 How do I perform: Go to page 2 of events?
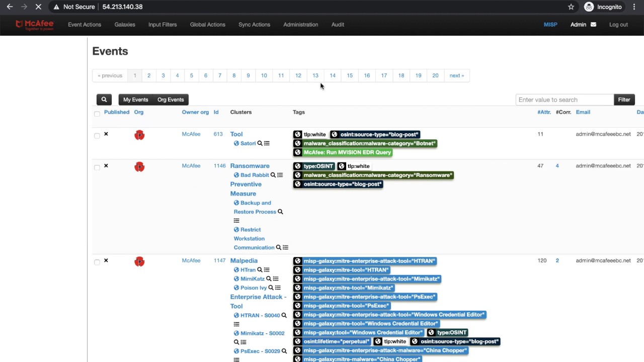tap(149, 75)
